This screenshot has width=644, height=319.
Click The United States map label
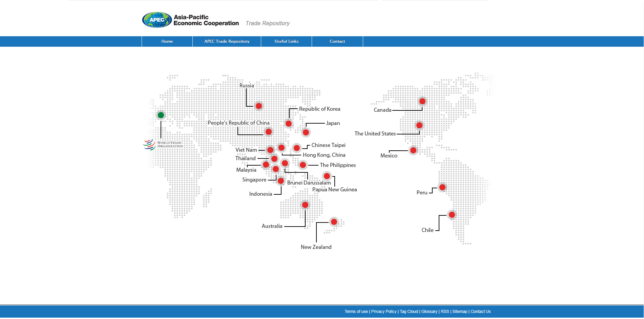point(375,134)
